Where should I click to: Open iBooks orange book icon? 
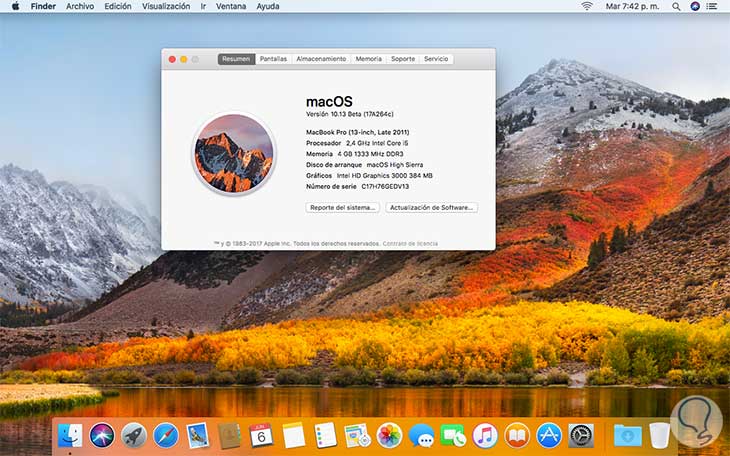[517, 436]
